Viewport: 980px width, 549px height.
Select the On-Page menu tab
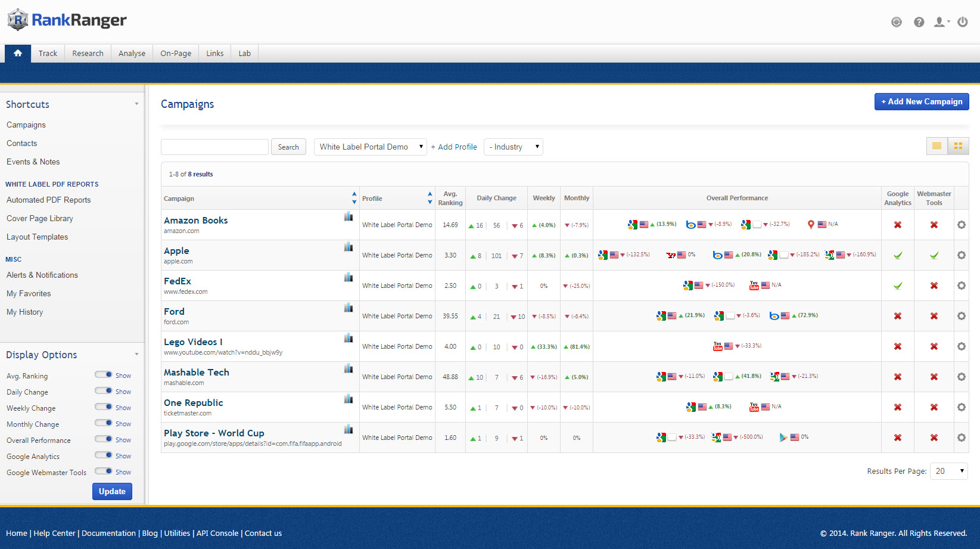[176, 53]
